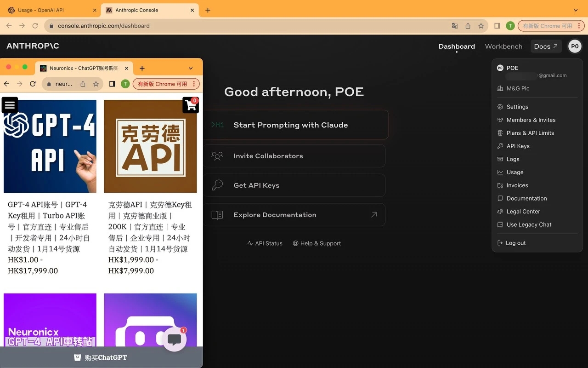Image resolution: width=588 pixels, height=368 pixels.
Task: Close the Usage - OpenAI API tab
Action: (95, 10)
